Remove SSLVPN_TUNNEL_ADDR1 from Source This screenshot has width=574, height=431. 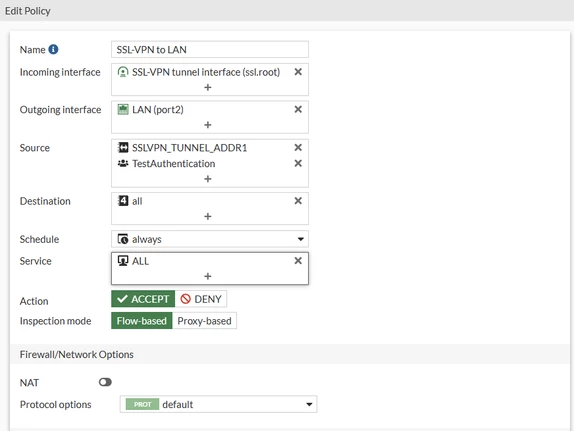pyautogui.click(x=298, y=147)
